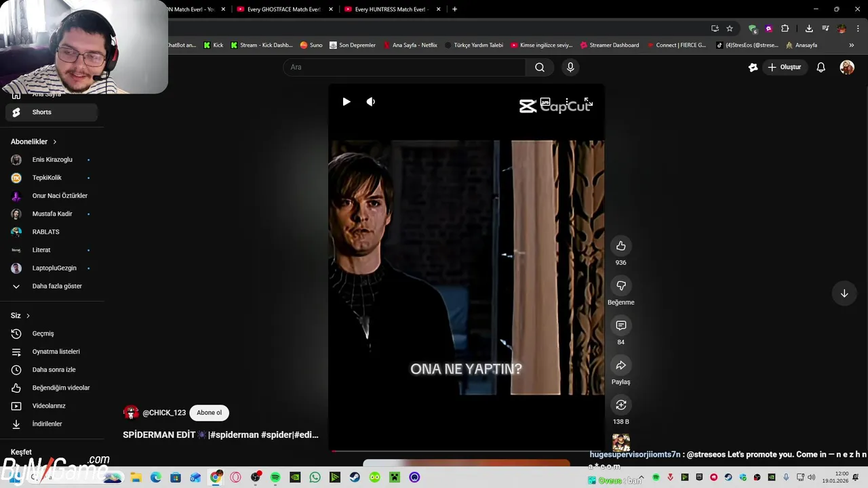
Task: Play the paused Shorts video
Action: pyautogui.click(x=346, y=102)
